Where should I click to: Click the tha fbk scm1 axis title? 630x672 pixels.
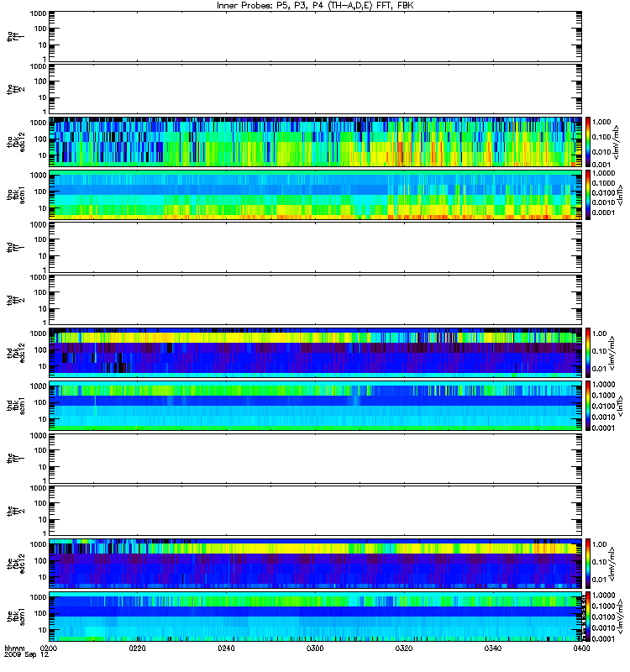[16, 195]
